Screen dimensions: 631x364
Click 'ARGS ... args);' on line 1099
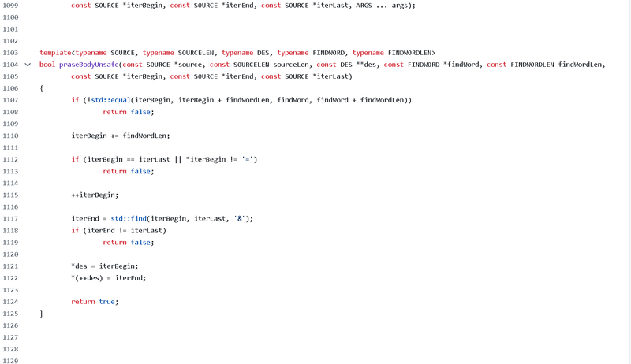point(386,6)
